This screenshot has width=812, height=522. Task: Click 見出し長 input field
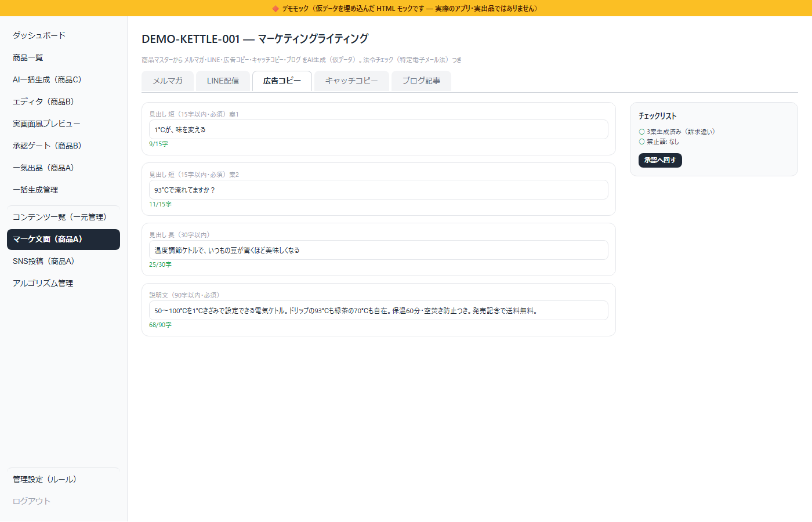pos(379,250)
